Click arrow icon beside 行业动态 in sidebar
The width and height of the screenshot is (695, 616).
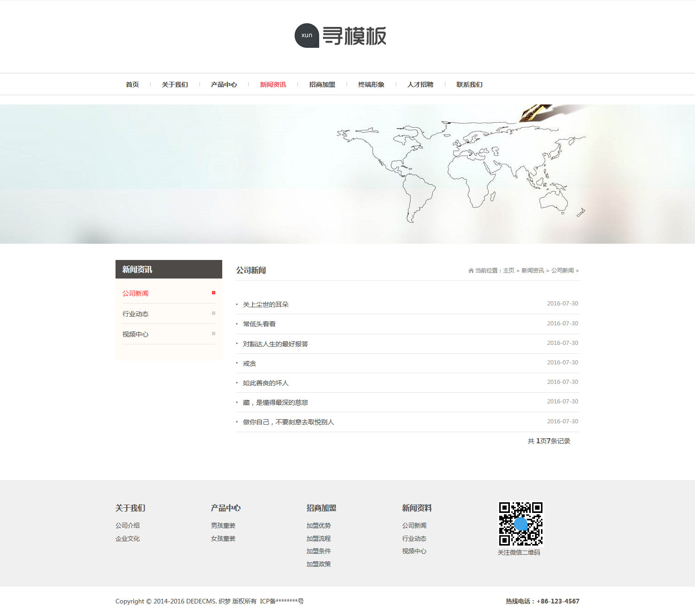click(213, 313)
